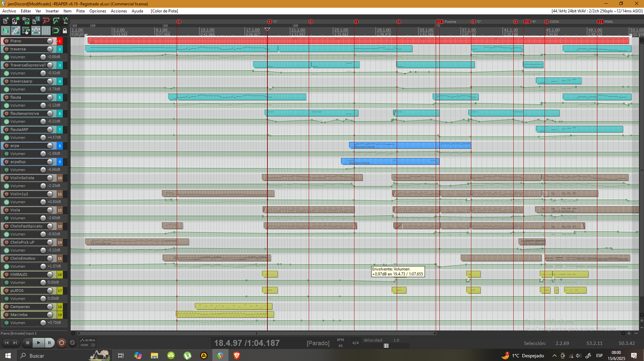This screenshot has height=361, width=644.
Task: Toggle the metronome toolbar icon
Action: click(65, 21)
